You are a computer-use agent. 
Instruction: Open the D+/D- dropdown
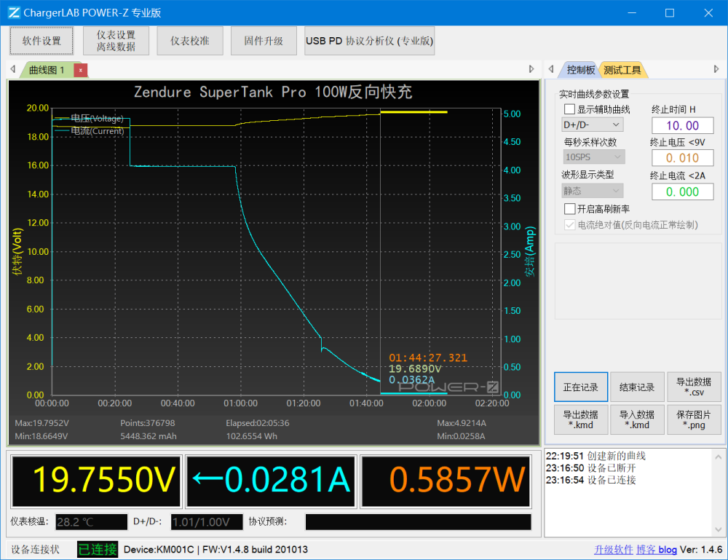pos(592,125)
